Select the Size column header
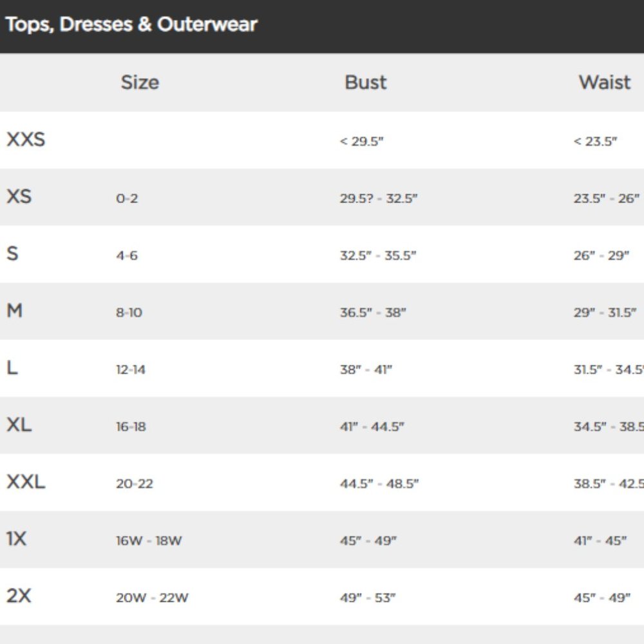 pos(140,82)
